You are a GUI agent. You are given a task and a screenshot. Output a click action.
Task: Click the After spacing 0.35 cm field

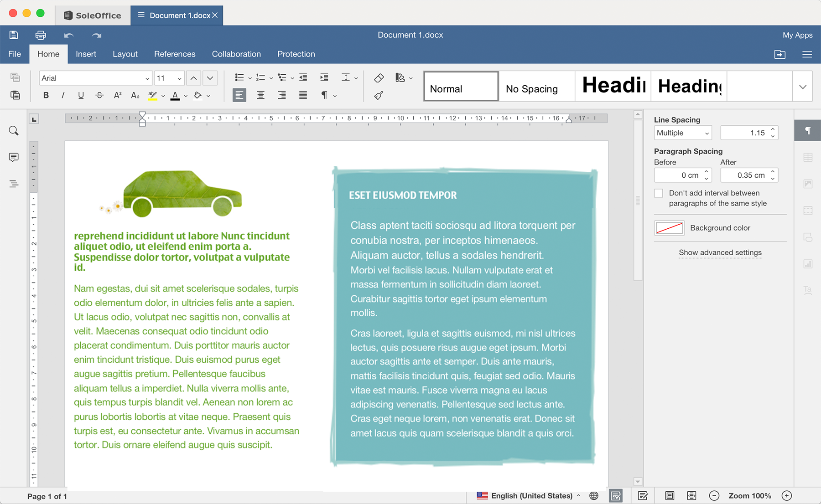(x=749, y=175)
